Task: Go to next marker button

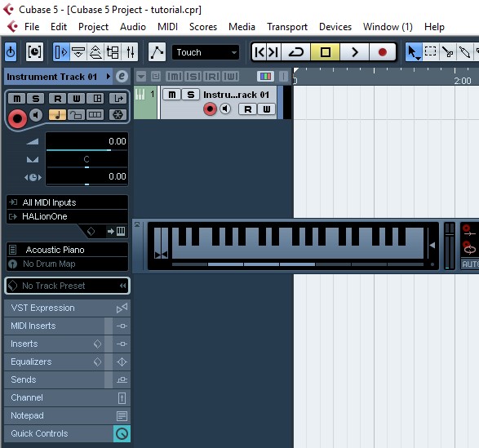Action: (x=273, y=52)
